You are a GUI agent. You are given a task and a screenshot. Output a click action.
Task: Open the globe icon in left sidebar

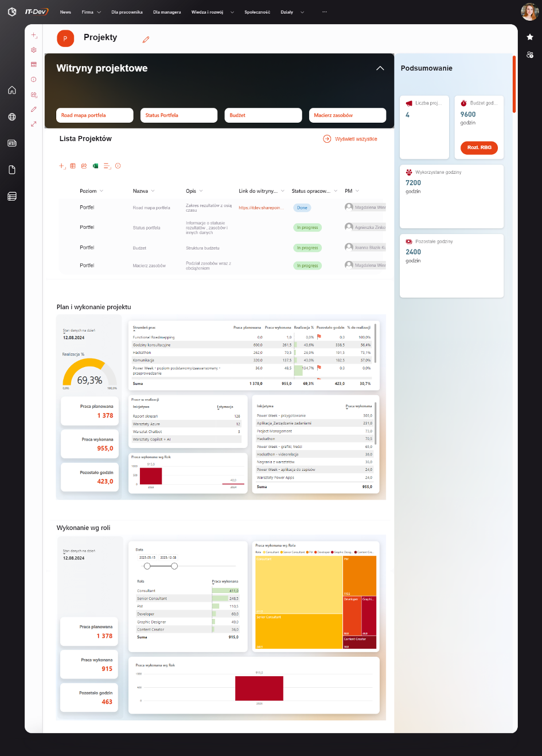(12, 116)
